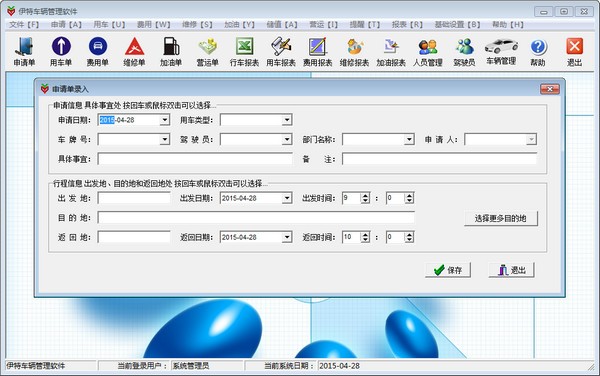Decrease the 返回时间 hour spinner

365,240
